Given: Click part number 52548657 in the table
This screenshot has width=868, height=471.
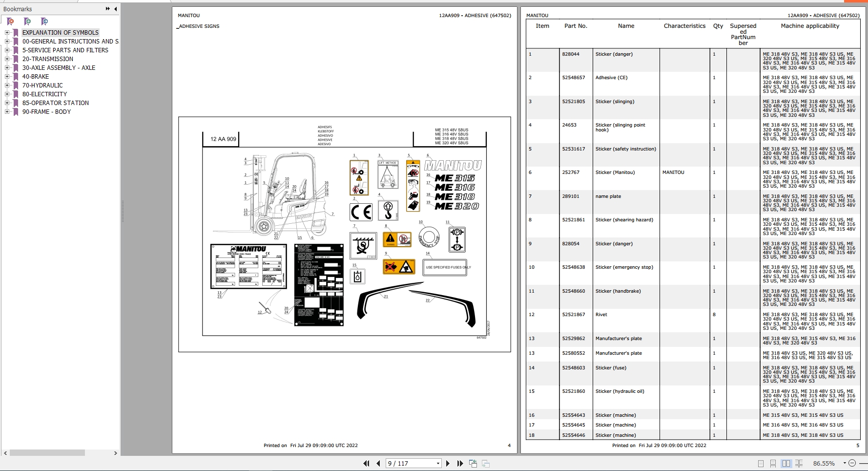Looking at the screenshot, I should pos(574,78).
